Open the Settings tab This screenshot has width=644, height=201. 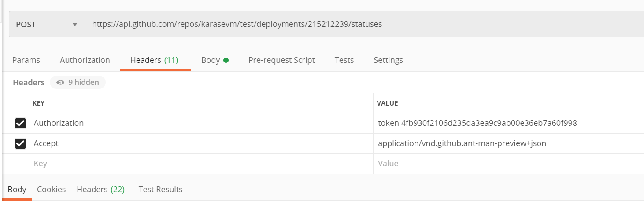[x=388, y=60]
